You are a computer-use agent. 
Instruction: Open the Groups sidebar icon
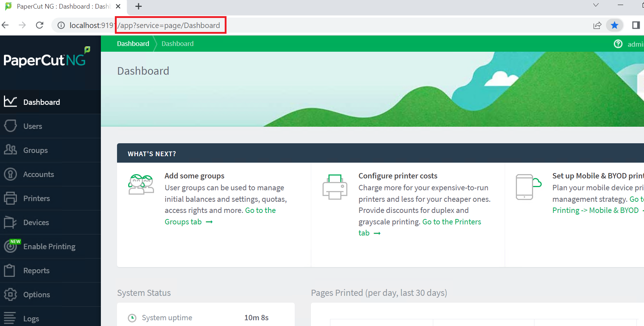click(10, 150)
